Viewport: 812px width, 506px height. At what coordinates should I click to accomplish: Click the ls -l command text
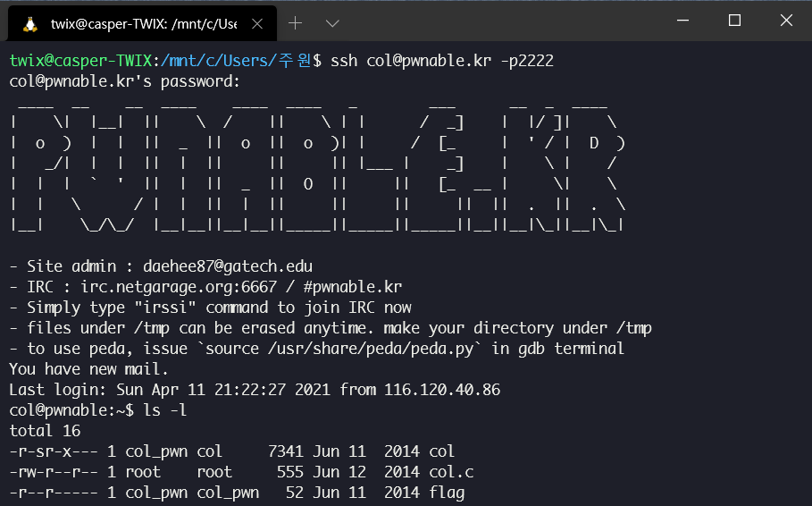(x=164, y=410)
